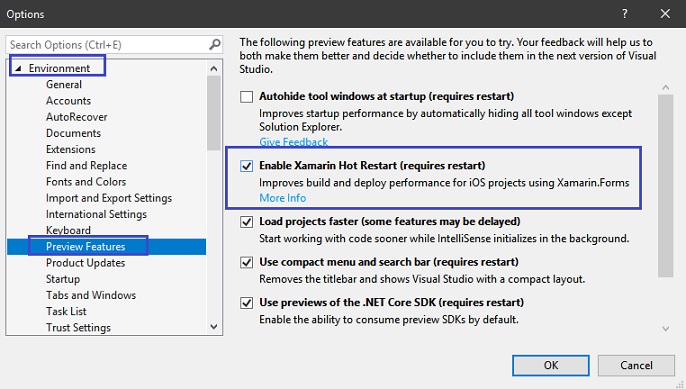Click the search magnifier icon
The image size is (686, 389).
coord(214,45)
